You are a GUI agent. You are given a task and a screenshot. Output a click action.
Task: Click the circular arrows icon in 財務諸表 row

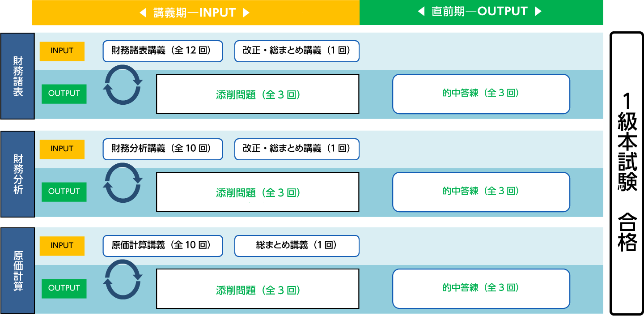123,85
